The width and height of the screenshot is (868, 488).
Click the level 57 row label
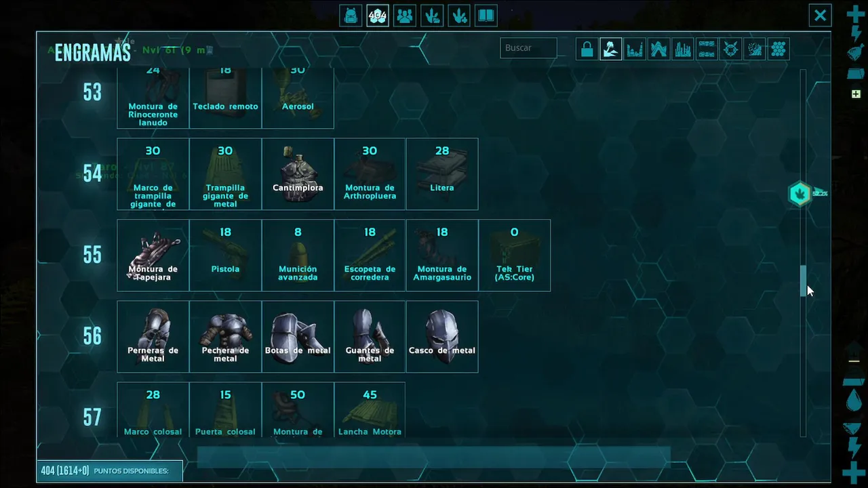click(x=92, y=418)
